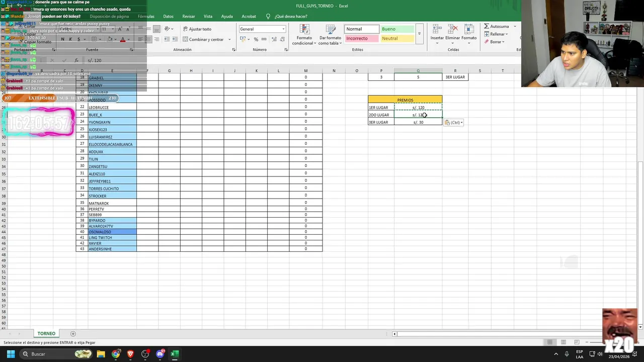Open Windows Start menu
The width and height of the screenshot is (644, 362).
pos(11,354)
